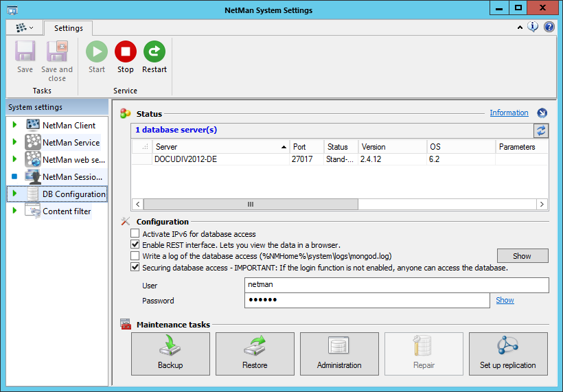
Task: Click the NetMan web services globe icon
Action: tap(33, 159)
